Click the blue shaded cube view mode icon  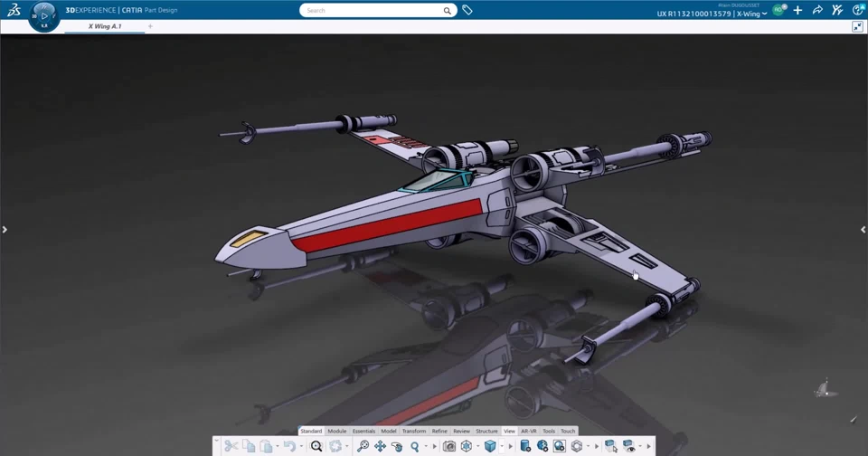coord(490,446)
